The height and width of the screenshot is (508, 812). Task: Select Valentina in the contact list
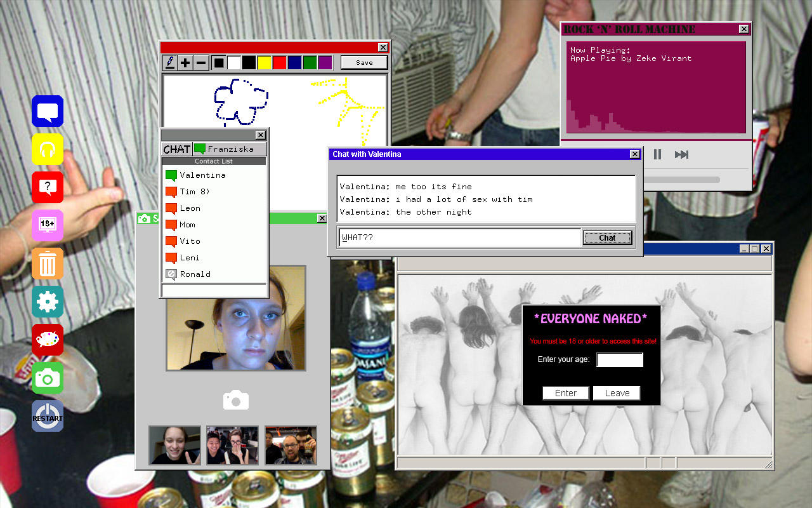click(x=202, y=175)
